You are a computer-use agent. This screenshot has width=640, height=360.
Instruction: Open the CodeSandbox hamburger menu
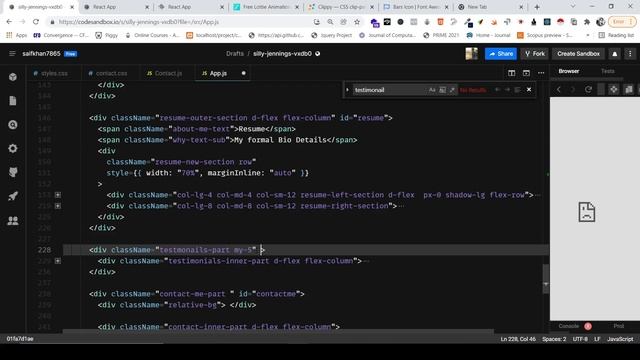pyautogui.click(x=12, y=53)
